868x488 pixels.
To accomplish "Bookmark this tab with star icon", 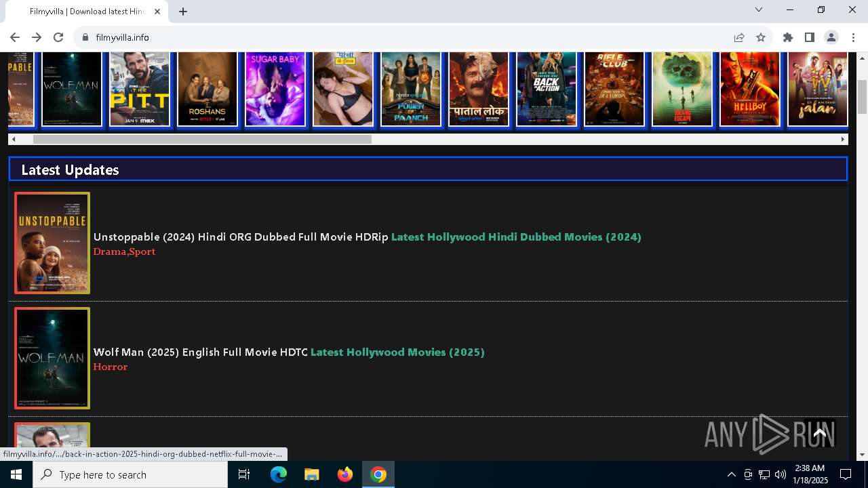I will click(761, 37).
